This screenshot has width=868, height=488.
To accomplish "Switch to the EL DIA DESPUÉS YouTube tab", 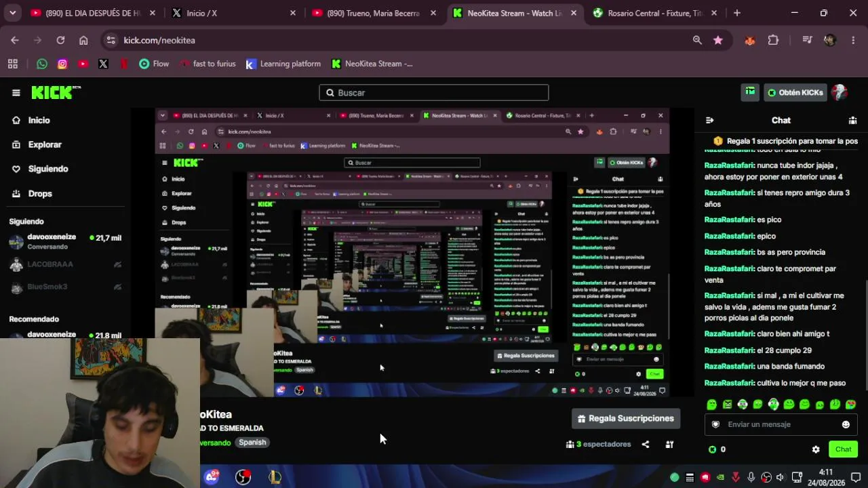I will 94,13.
